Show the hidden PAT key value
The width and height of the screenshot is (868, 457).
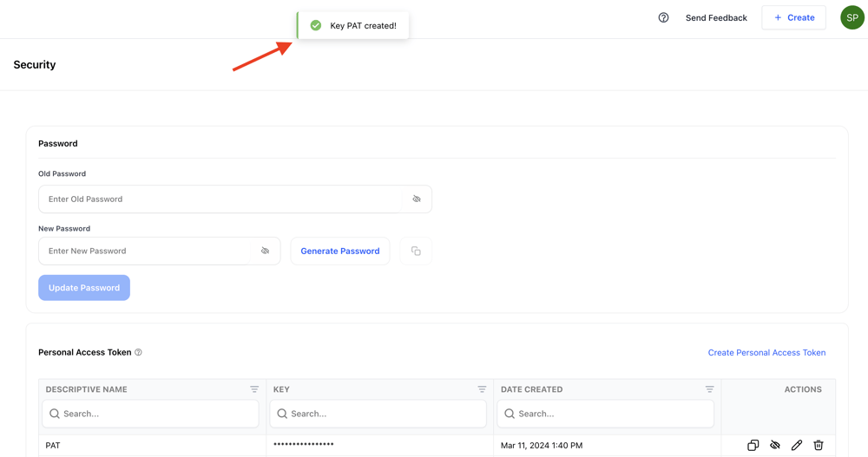coord(775,445)
